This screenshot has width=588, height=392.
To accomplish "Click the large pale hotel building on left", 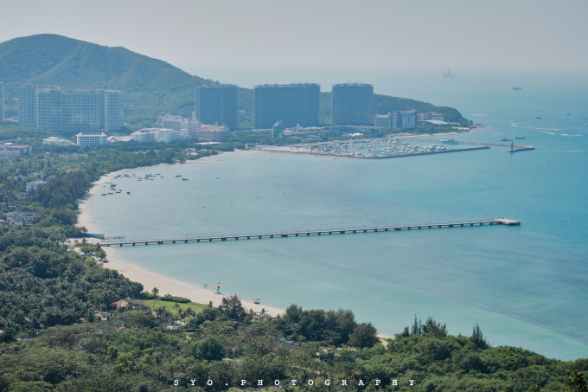I will click(71, 109).
